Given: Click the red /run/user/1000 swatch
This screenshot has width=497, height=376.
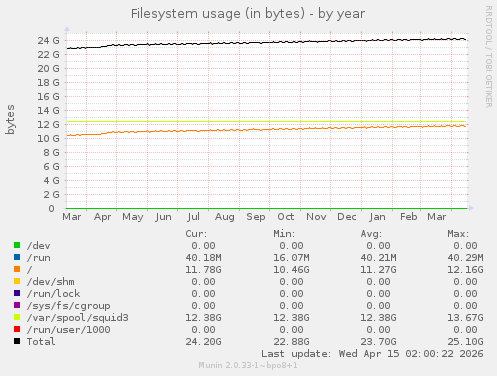Looking at the screenshot, I should [x=17, y=329].
